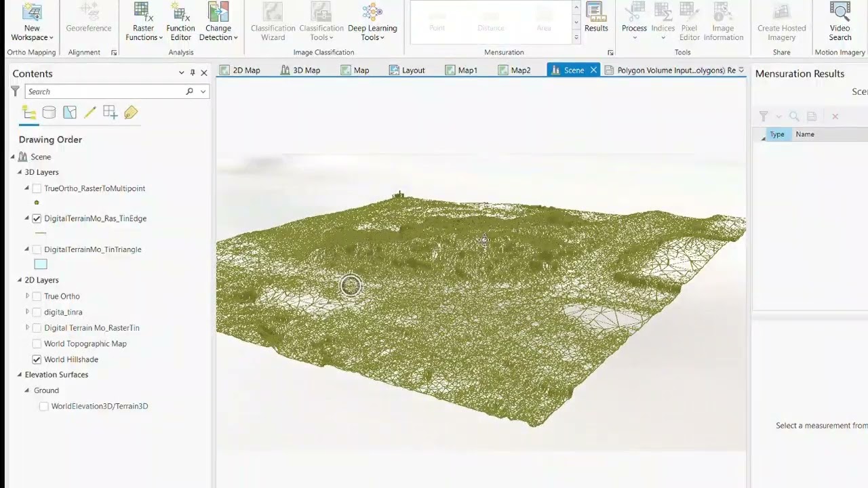This screenshot has height=488, width=868.
Task: Open the Polygon Volume Input tab
Action: (x=670, y=70)
